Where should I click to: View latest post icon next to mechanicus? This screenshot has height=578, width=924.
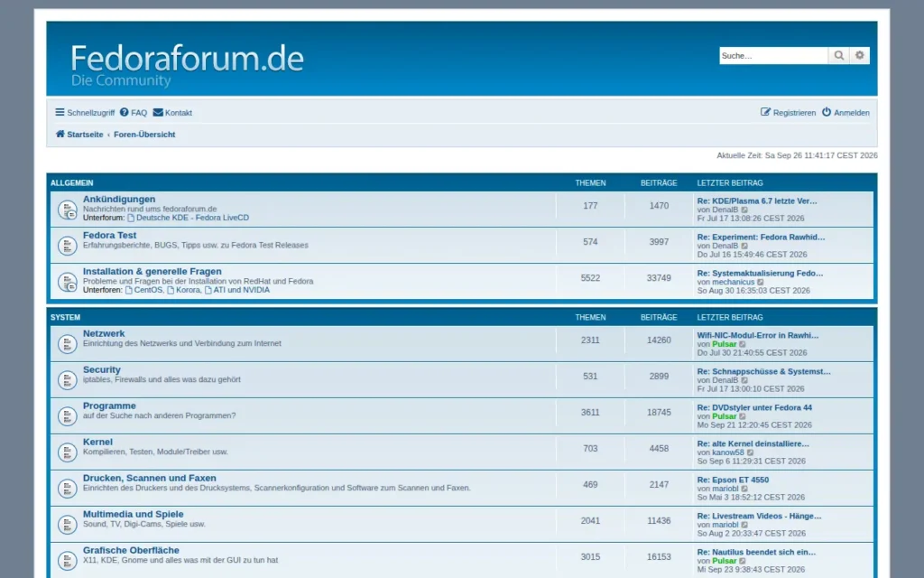tap(761, 282)
